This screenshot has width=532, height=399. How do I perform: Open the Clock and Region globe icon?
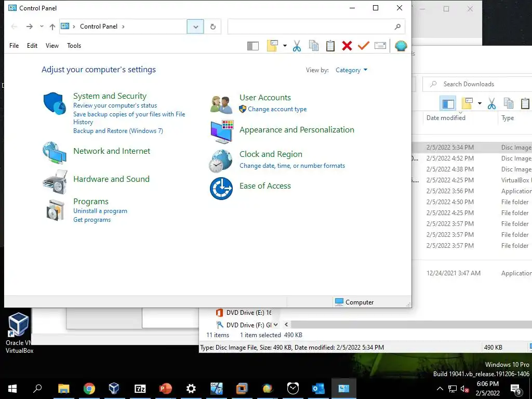click(x=221, y=161)
